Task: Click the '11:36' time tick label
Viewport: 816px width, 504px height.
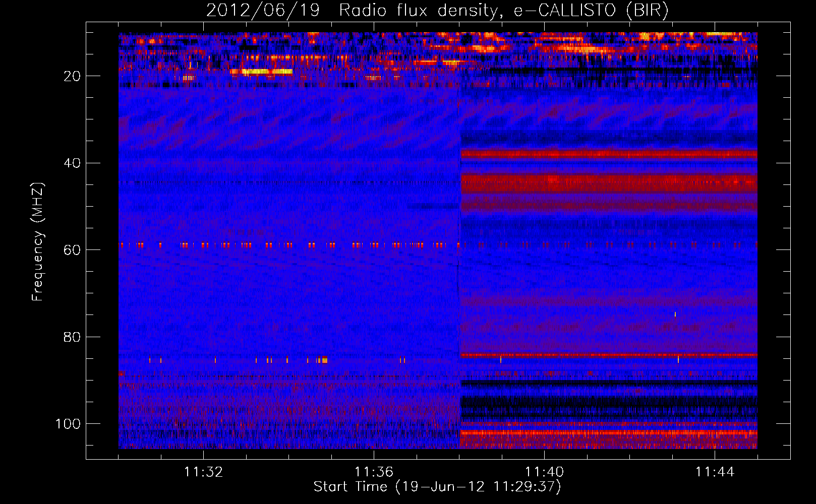Action: (374, 472)
